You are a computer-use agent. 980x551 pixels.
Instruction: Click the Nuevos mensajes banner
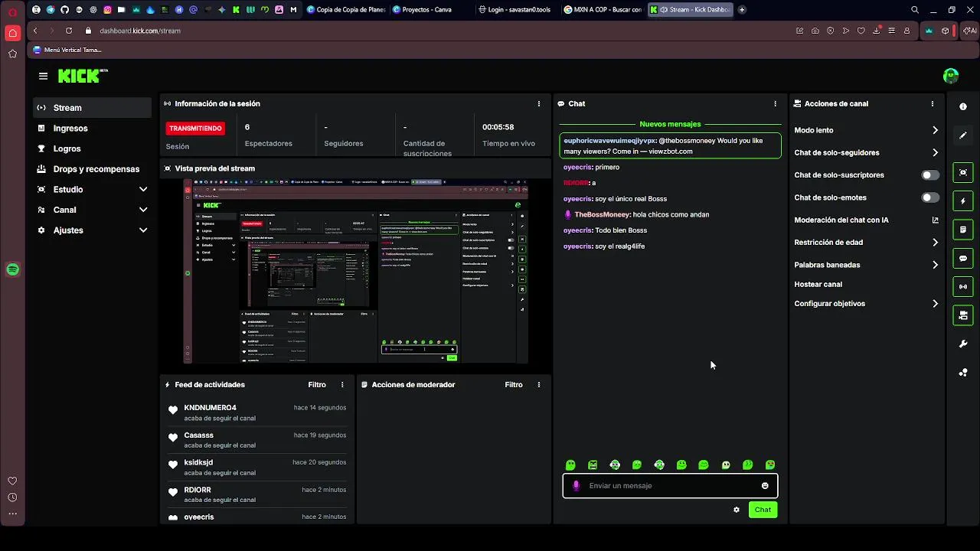point(670,124)
